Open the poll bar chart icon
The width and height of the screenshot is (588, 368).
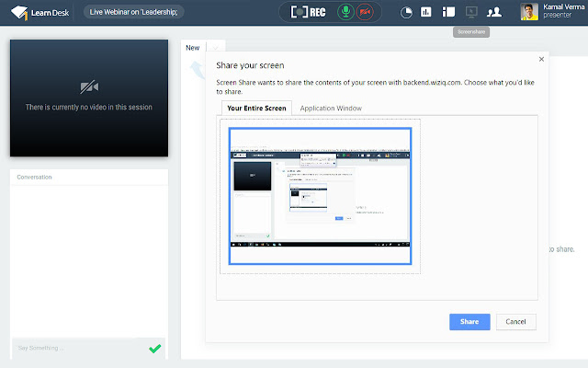(x=426, y=12)
